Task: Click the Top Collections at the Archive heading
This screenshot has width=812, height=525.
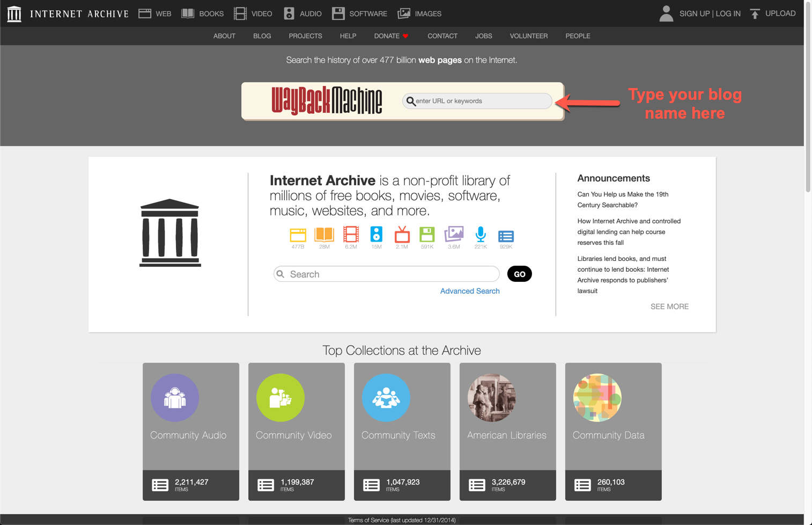Action: coord(402,351)
